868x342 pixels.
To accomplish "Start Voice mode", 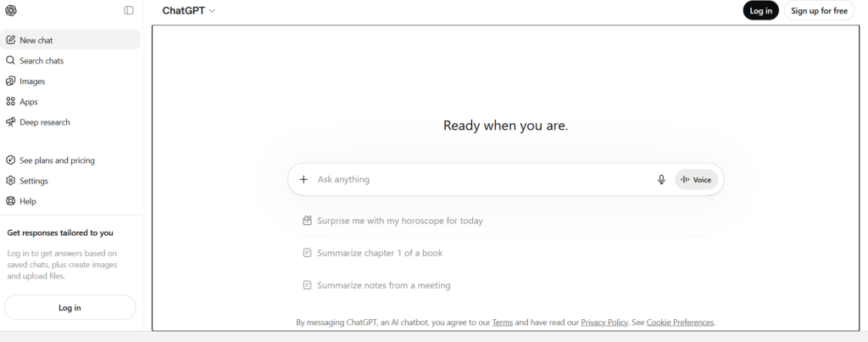I will (x=697, y=180).
